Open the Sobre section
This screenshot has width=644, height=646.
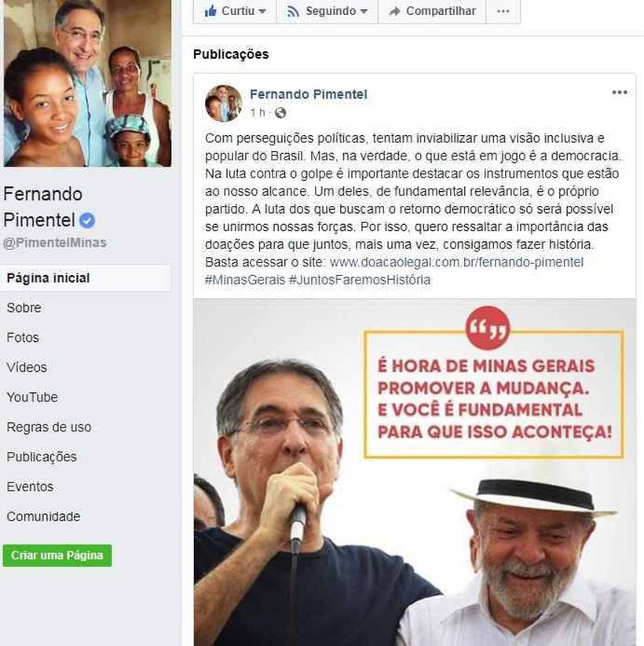(x=24, y=308)
